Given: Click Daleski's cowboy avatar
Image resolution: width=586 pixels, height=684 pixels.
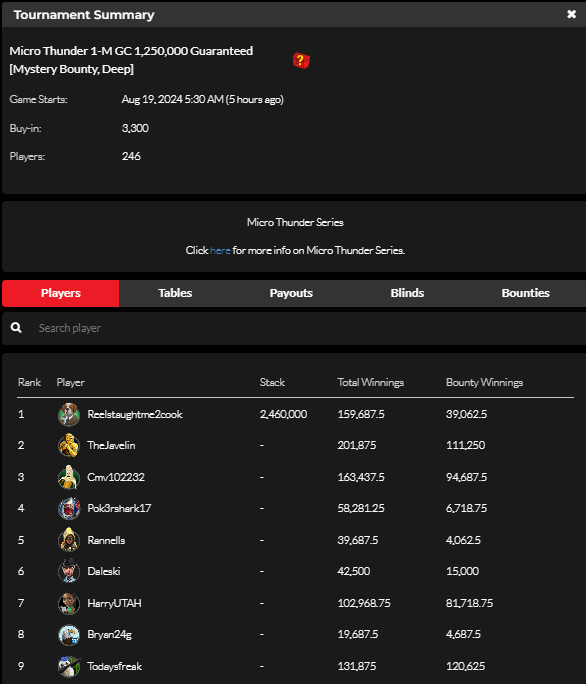Looking at the screenshot, I should pyautogui.click(x=69, y=571).
